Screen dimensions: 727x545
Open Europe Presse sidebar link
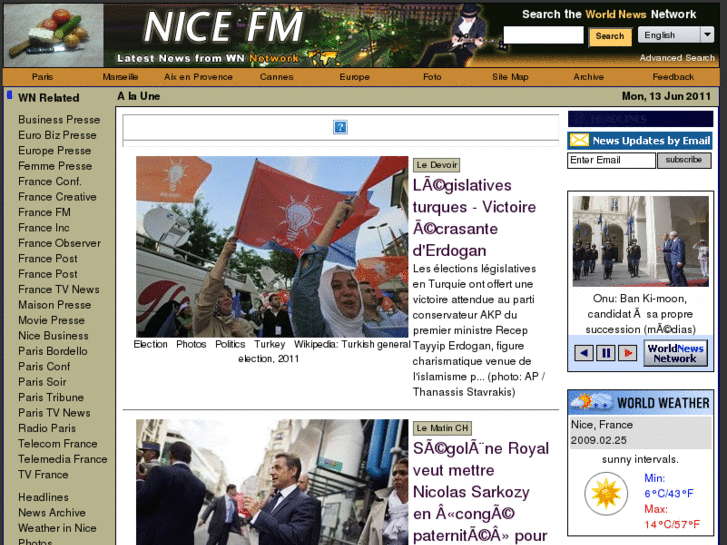point(54,151)
